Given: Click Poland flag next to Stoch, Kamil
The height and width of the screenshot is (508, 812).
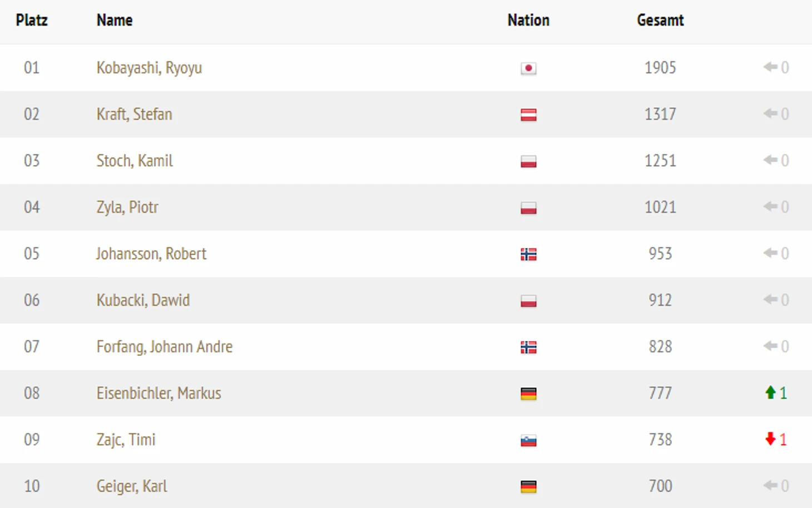Looking at the screenshot, I should click(528, 162).
